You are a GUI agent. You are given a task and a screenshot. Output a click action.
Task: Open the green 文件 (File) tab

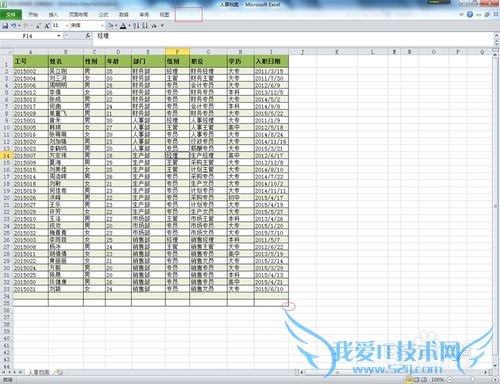(11, 14)
